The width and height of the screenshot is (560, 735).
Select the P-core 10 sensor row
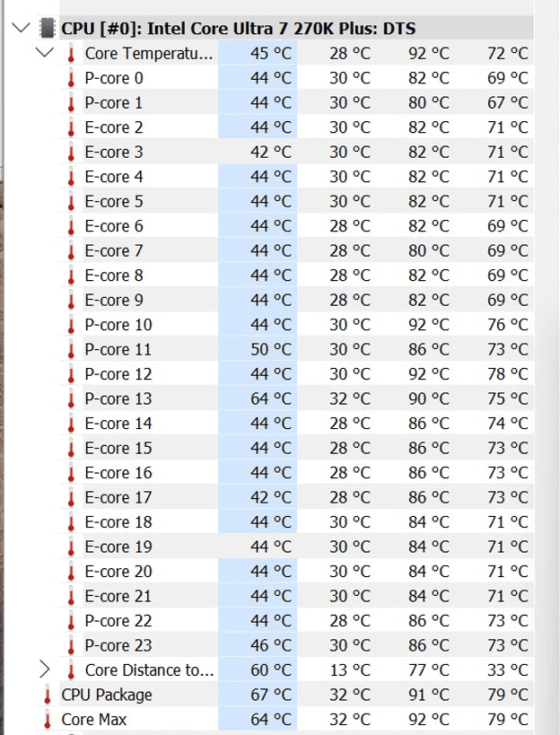point(297,324)
